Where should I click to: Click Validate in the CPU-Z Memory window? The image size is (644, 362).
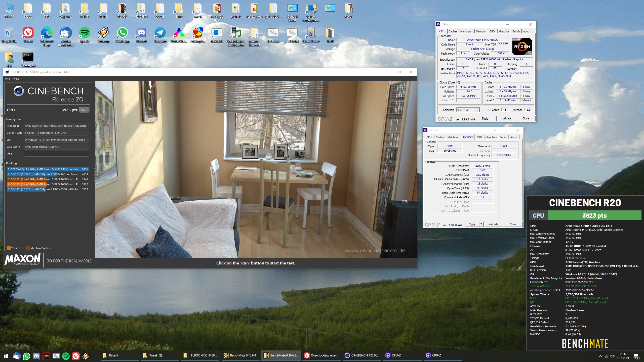(494, 224)
